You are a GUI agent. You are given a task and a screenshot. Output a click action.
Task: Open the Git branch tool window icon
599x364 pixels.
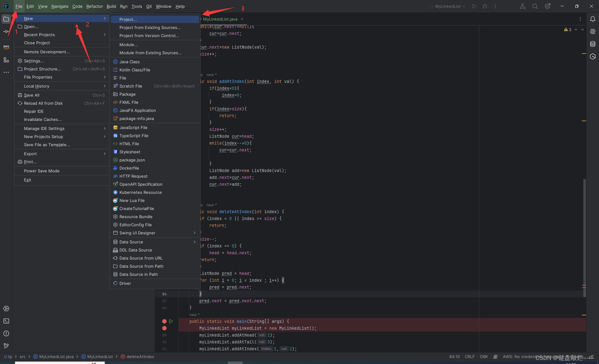pos(6,346)
